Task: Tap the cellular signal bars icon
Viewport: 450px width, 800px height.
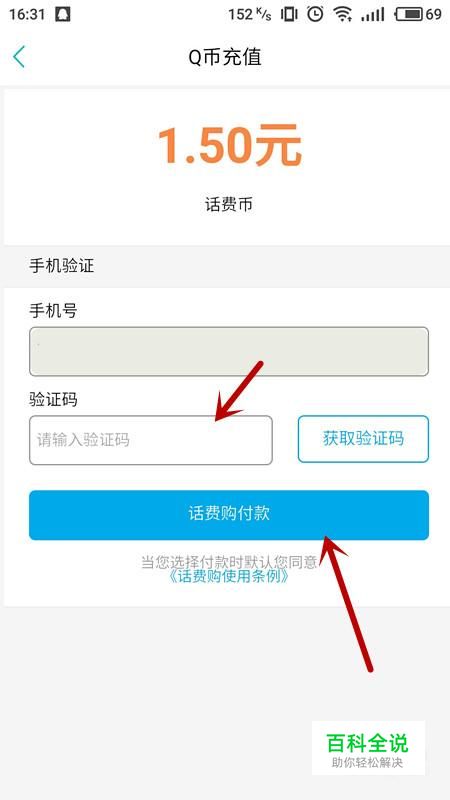Action: pyautogui.click(x=372, y=14)
